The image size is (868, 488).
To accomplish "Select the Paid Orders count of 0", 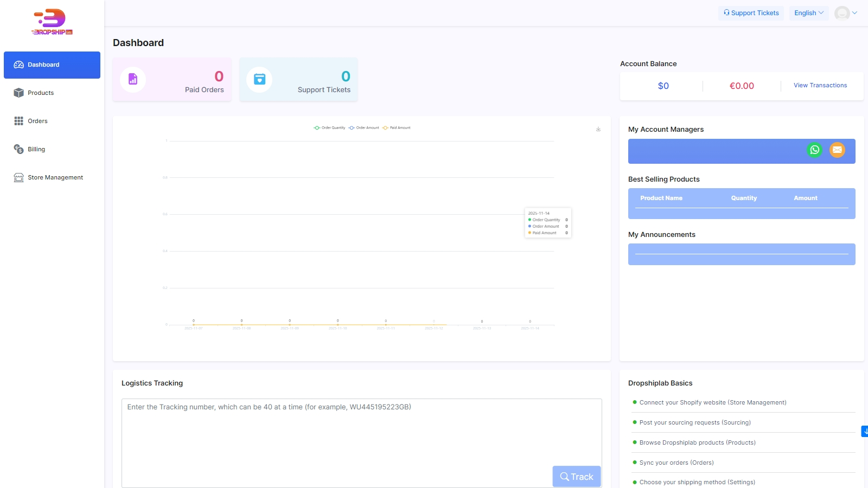I will 219,76.
